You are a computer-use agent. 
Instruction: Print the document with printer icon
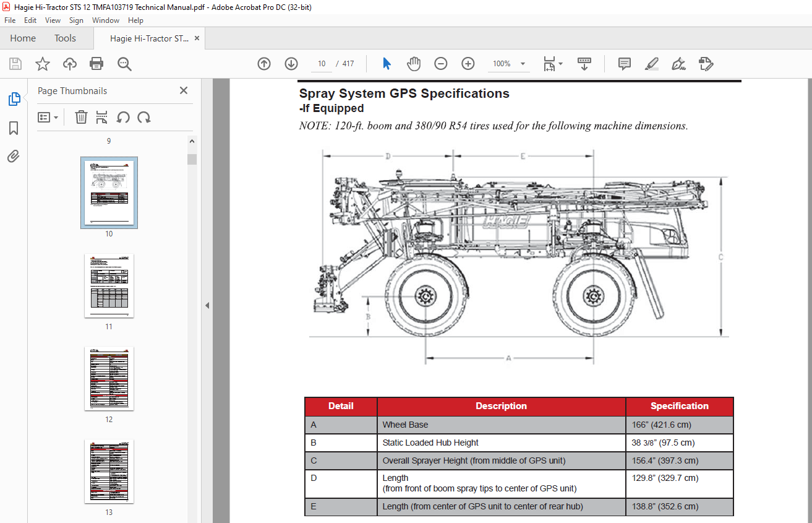(x=96, y=64)
